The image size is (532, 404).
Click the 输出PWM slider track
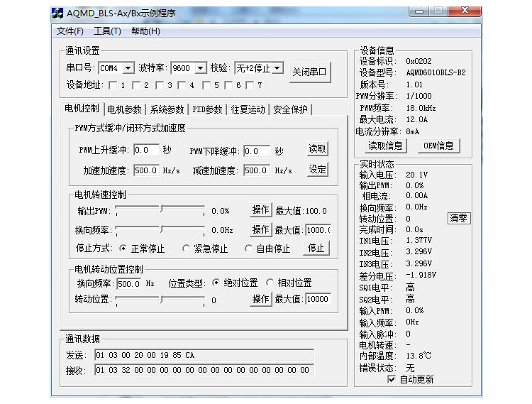click(x=161, y=211)
